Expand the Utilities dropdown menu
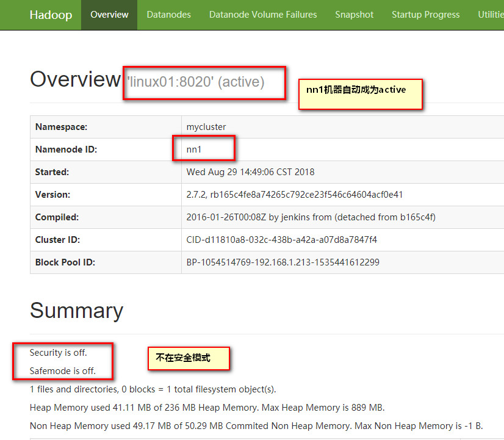This screenshot has height=440, width=504. pyautogui.click(x=491, y=15)
